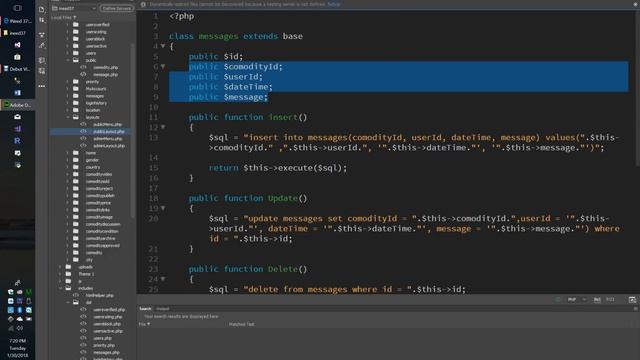The image size is (640, 360).
Task: Expand the priority folder
Action: point(67,82)
